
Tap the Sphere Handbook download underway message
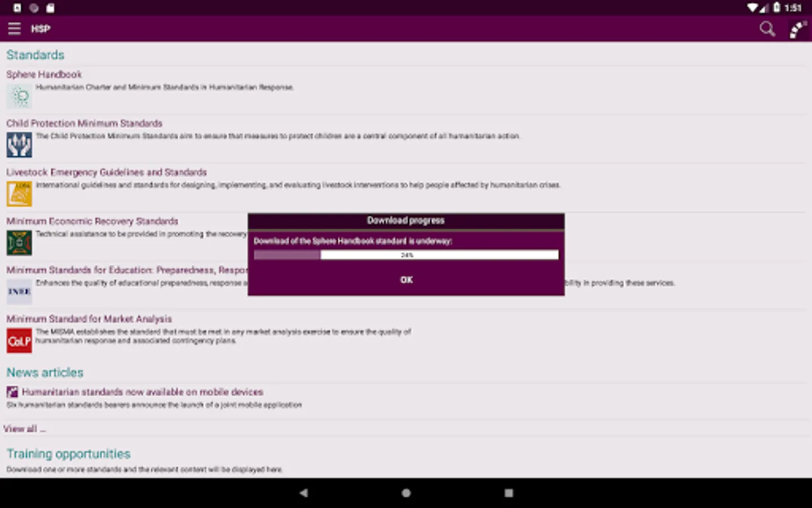353,241
